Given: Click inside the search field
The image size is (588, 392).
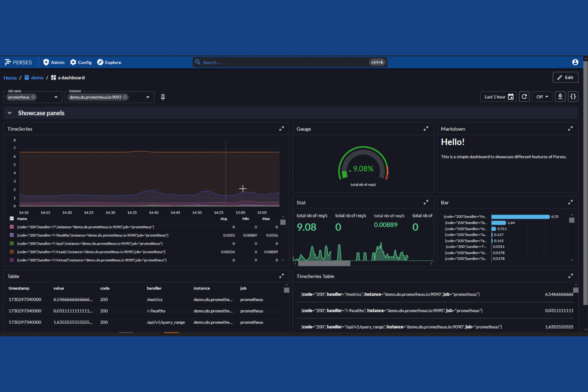Looking at the screenshot, I should pyautogui.click(x=278, y=62).
